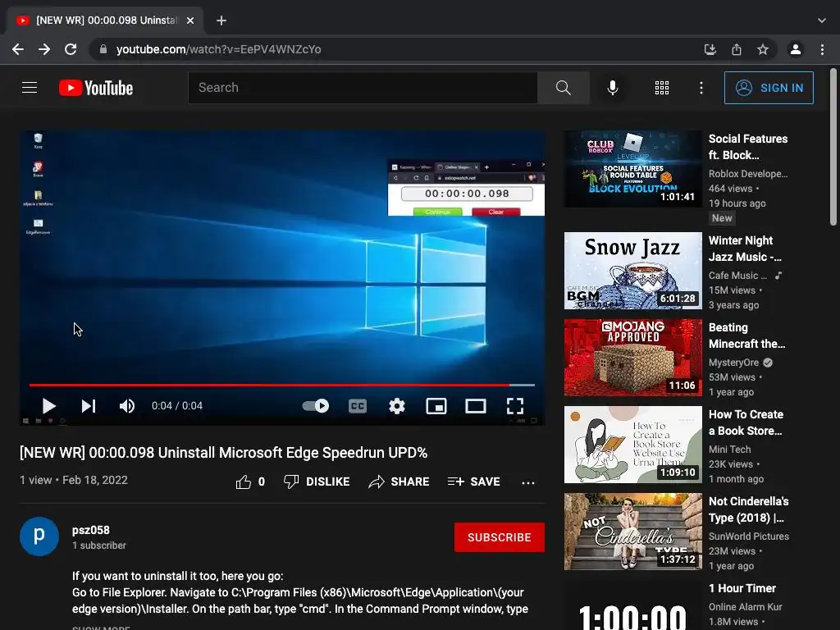Close the NEW WR YouTube tab
840x630 pixels.
click(190, 21)
